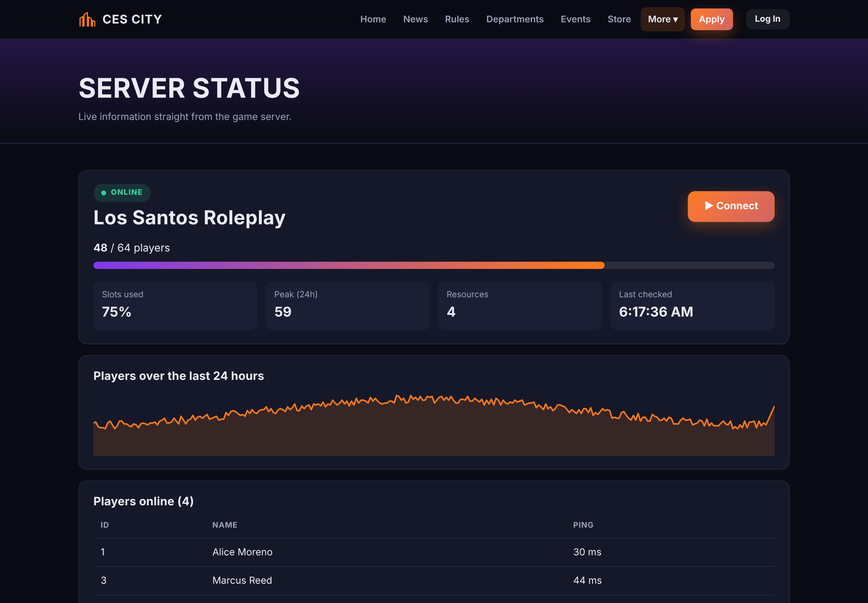Click the Resources value 4
The height and width of the screenshot is (603, 868).
pyautogui.click(x=451, y=312)
